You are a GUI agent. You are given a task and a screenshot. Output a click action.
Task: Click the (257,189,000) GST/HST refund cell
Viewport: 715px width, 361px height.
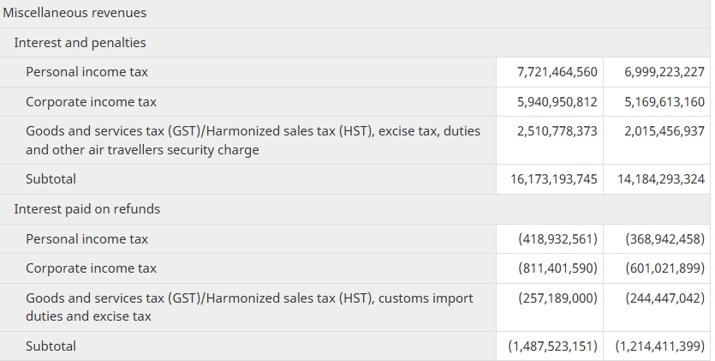(x=550, y=308)
